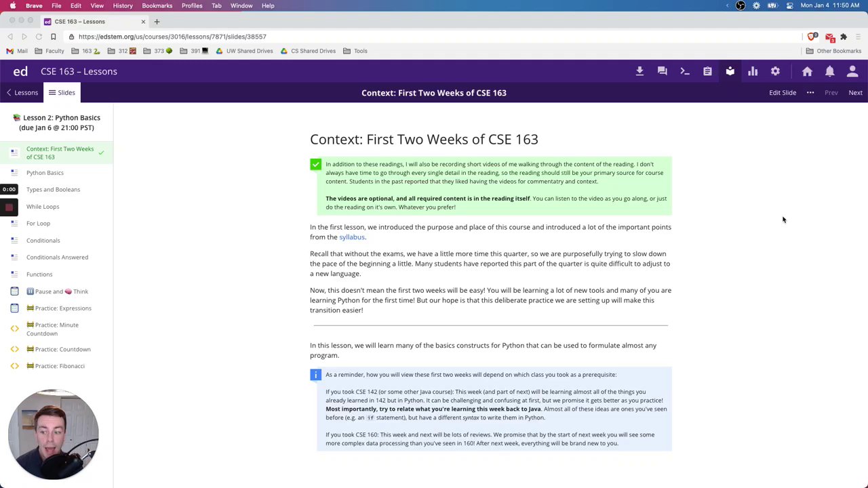Click the dimmed Prev button
The width and height of the screenshot is (868, 488).
coord(831,93)
